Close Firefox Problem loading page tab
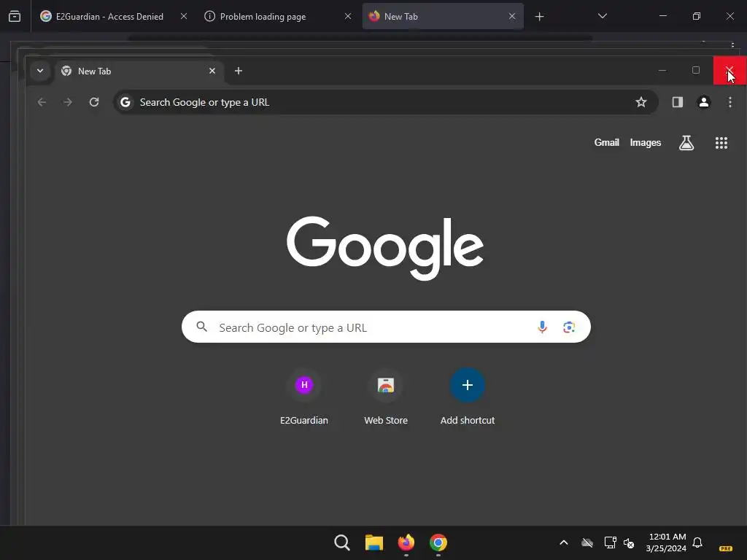Image resolution: width=747 pixels, height=560 pixels. [x=348, y=16]
